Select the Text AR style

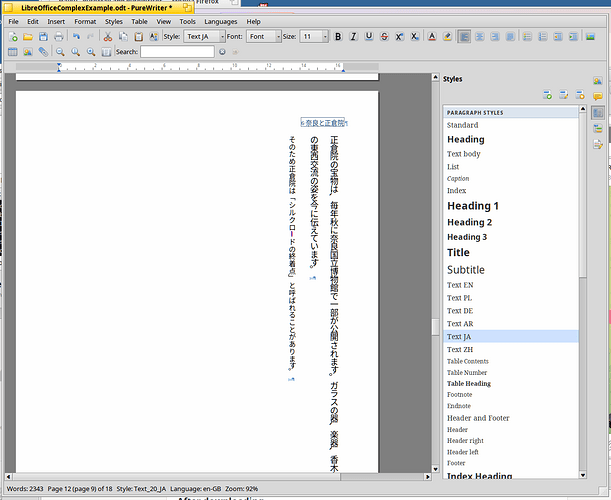(511, 324)
